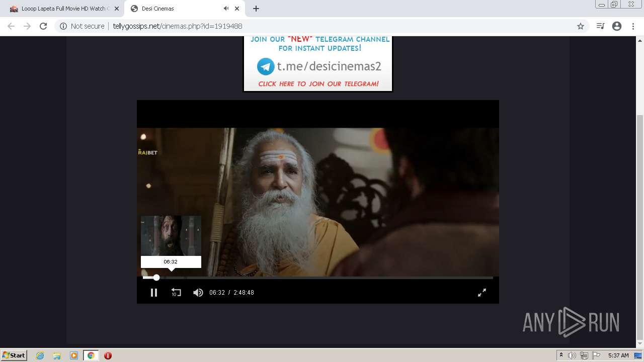Screen dimensions: 644x362
Task: Open system volume tray icon
Action: tap(572, 355)
